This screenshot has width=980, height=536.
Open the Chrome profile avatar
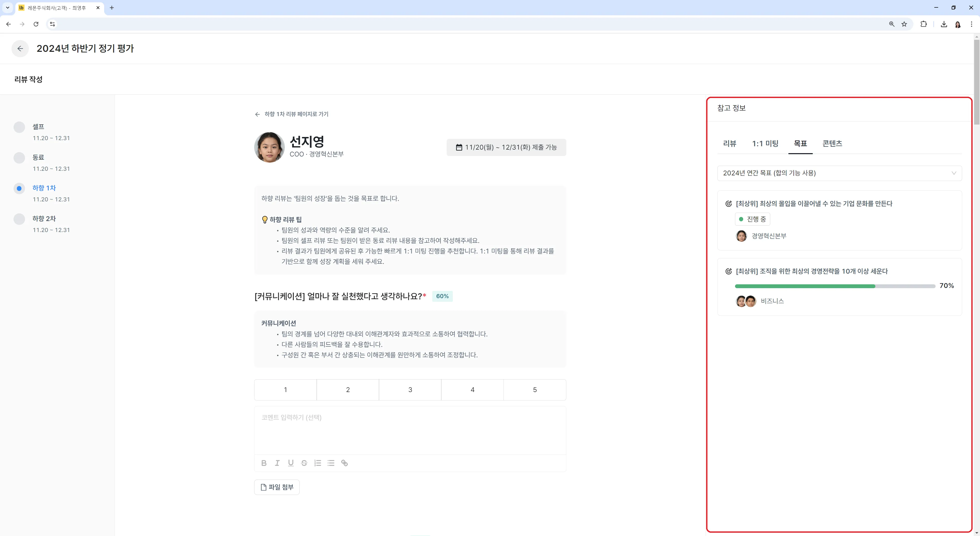[958, 24]
